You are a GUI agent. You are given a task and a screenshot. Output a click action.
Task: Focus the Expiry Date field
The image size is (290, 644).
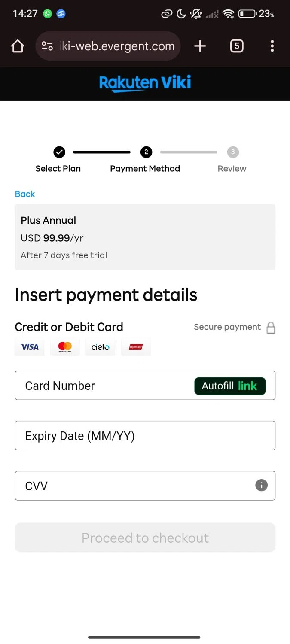tap(145, 436)
